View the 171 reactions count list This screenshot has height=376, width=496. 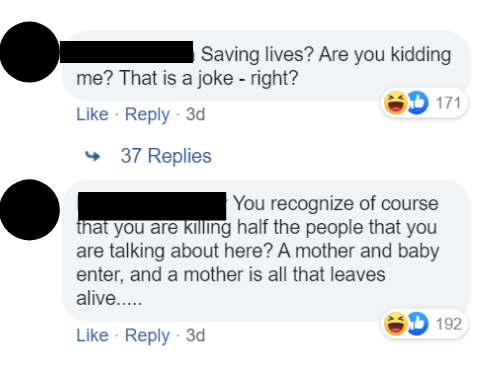(448, 103)
